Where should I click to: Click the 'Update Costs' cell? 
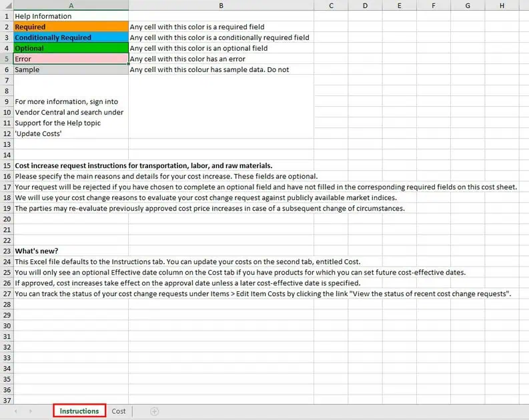(71, 133)
